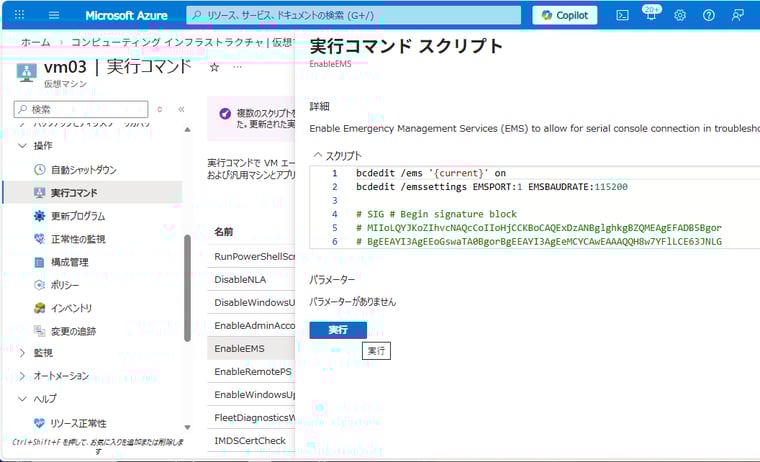Open 構成管理 menu item
760x462 pixels.
[x=70, y=262]
